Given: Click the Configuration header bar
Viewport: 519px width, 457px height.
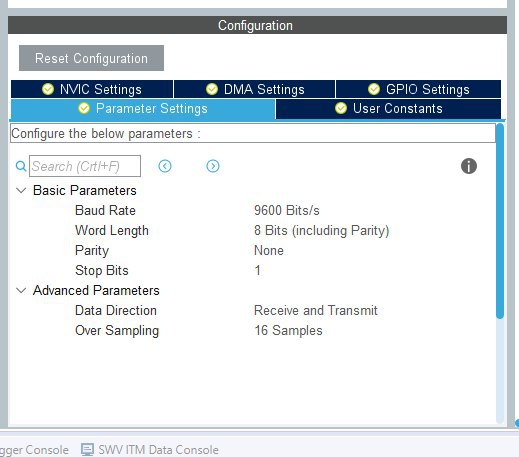Looking at the screenshot, I should [257, 25].
